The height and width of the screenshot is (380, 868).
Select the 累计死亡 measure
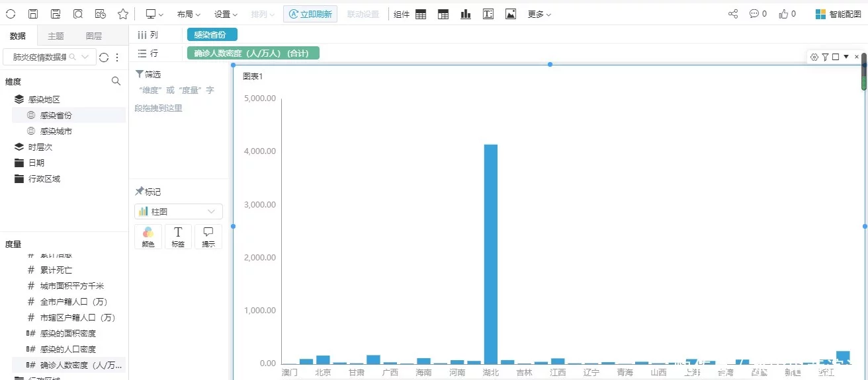(x=56, y=270)
